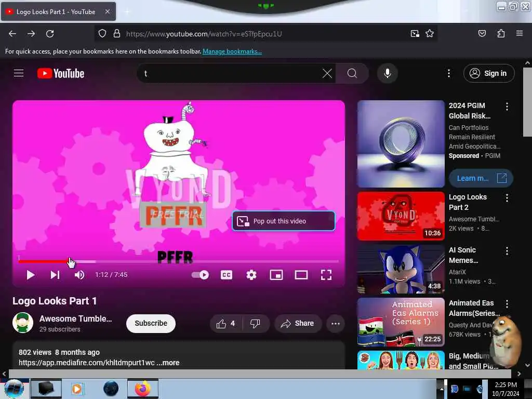Click Learn more on the PGIM ad
The height and width of the screenshot is (399, 532).
point(481,178)
